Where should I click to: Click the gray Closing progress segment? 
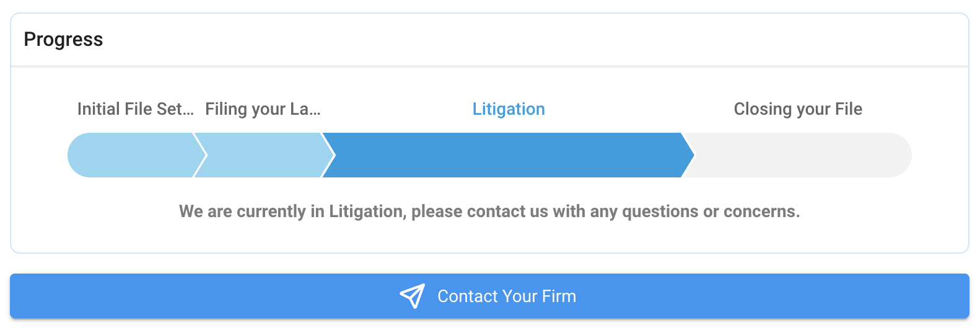pyautogui.click(x=799, y=155)
